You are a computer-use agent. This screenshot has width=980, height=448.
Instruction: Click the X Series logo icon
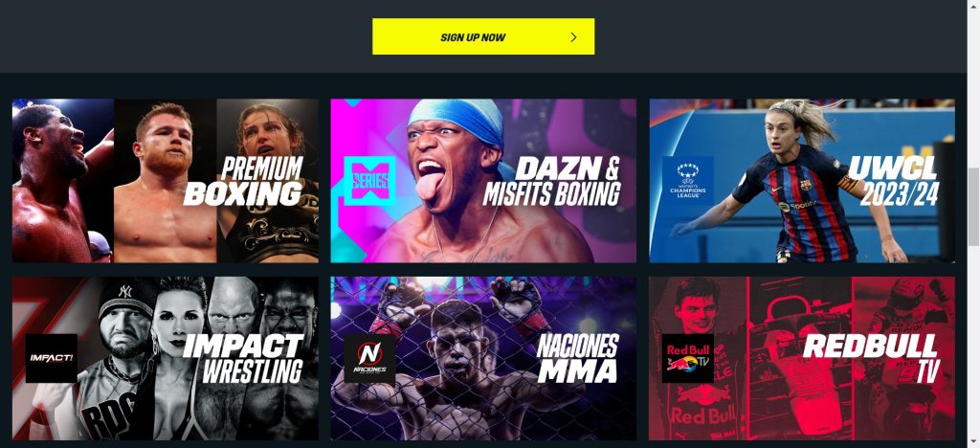[x=370, y=181]
